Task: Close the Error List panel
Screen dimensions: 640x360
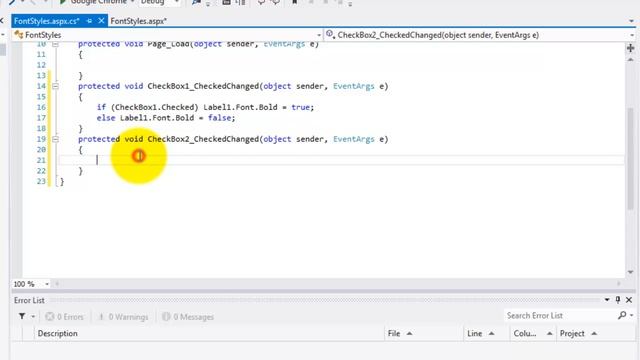Action: pos(629,300)
